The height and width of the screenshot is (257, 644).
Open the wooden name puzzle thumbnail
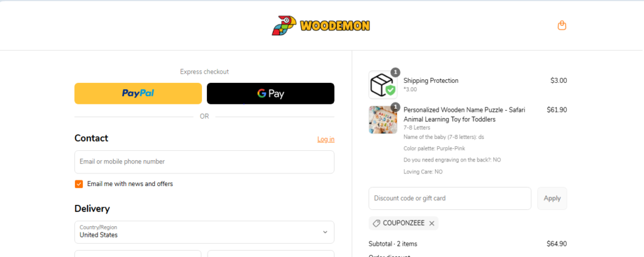[x=383, y=120]
